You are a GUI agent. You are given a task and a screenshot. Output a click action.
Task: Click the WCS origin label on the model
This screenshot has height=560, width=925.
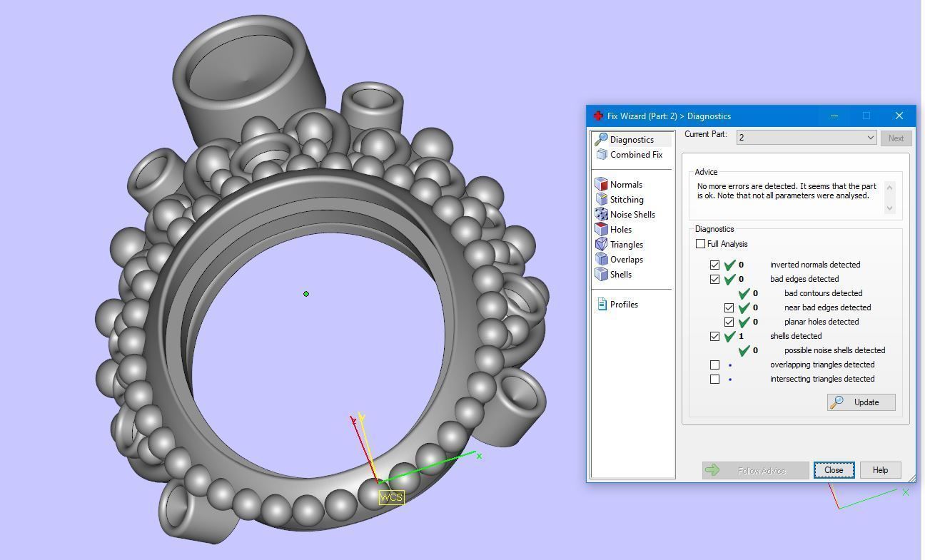[391, 497]
